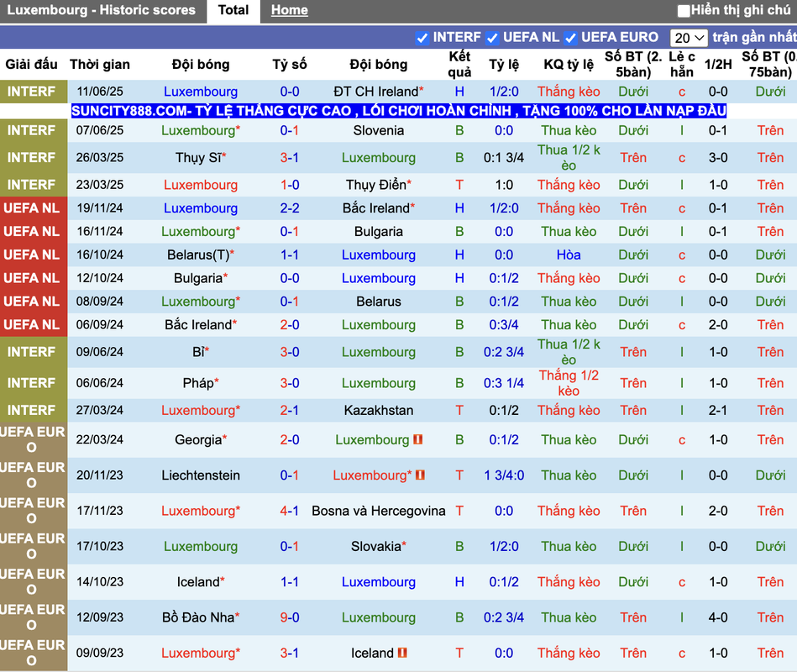Select the 1/2H column header
Image resolution: width=797 pixels, height=672 pixels.
click(718, 64)
